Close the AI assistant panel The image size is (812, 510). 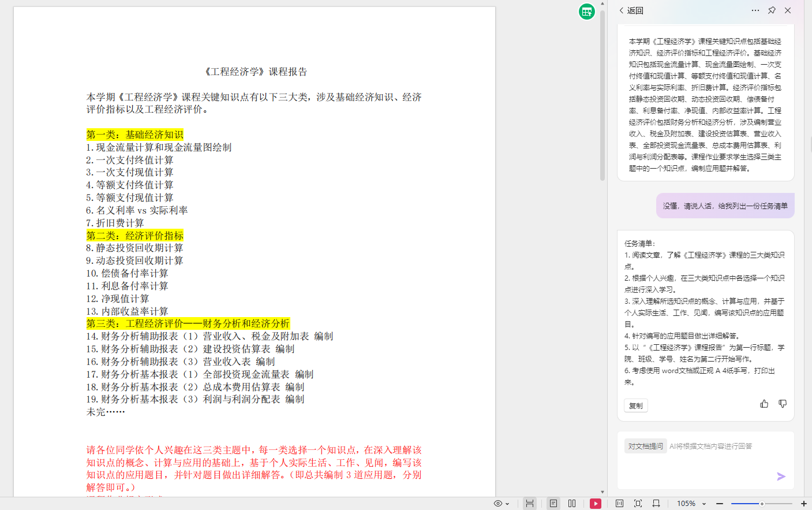click(788, 10)
